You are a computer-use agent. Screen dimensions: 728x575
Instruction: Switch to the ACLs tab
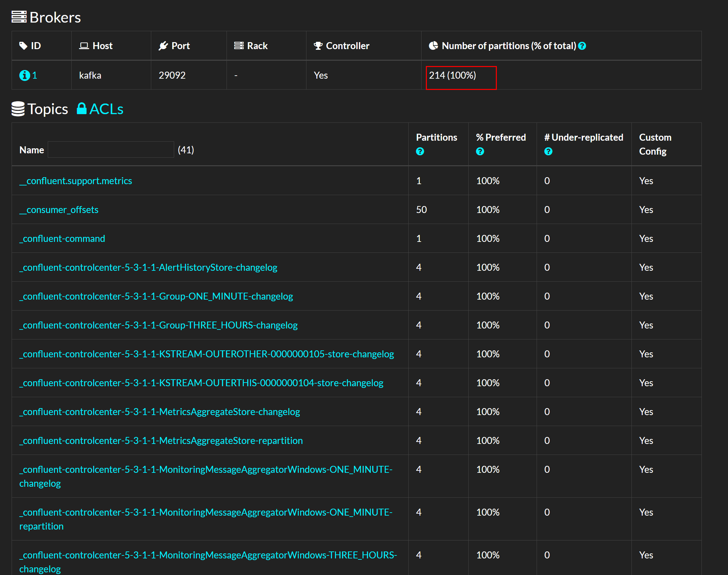tap(106, 109)
